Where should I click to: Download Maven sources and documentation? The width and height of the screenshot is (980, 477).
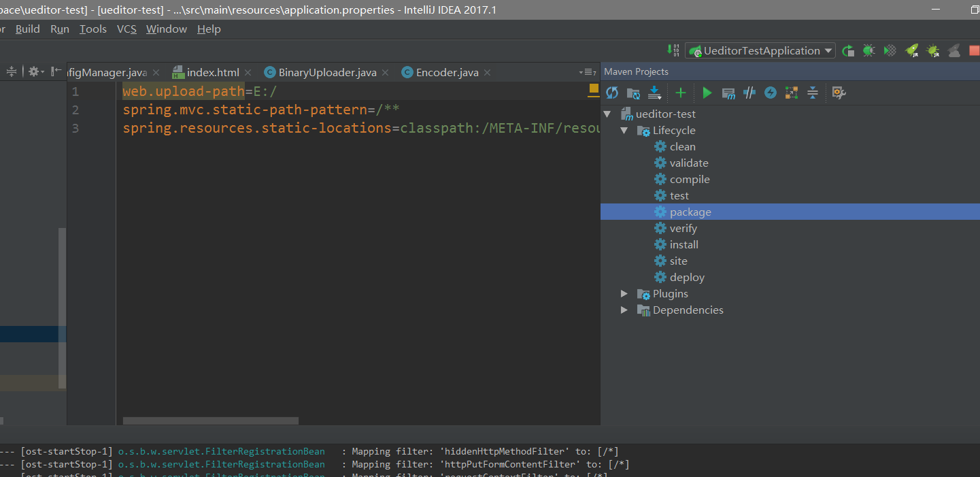click(655, 93)
